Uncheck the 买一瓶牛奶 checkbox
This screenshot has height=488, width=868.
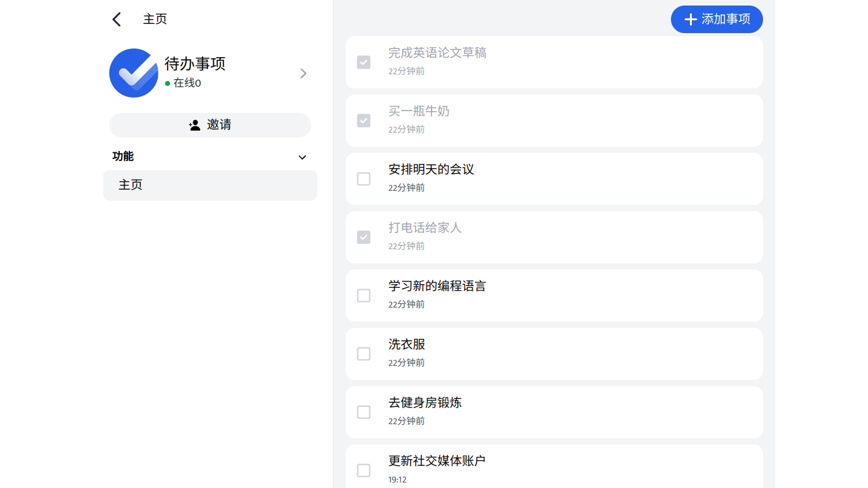pyautogui.click(x=363, y=120)
